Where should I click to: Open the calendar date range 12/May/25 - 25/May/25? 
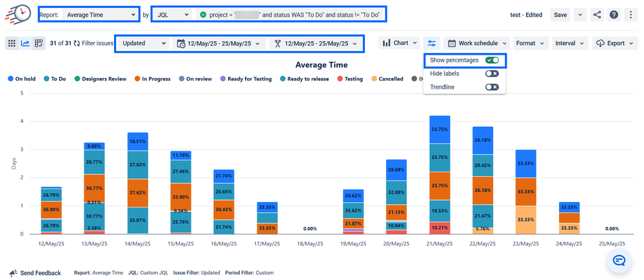coord(219,44)
